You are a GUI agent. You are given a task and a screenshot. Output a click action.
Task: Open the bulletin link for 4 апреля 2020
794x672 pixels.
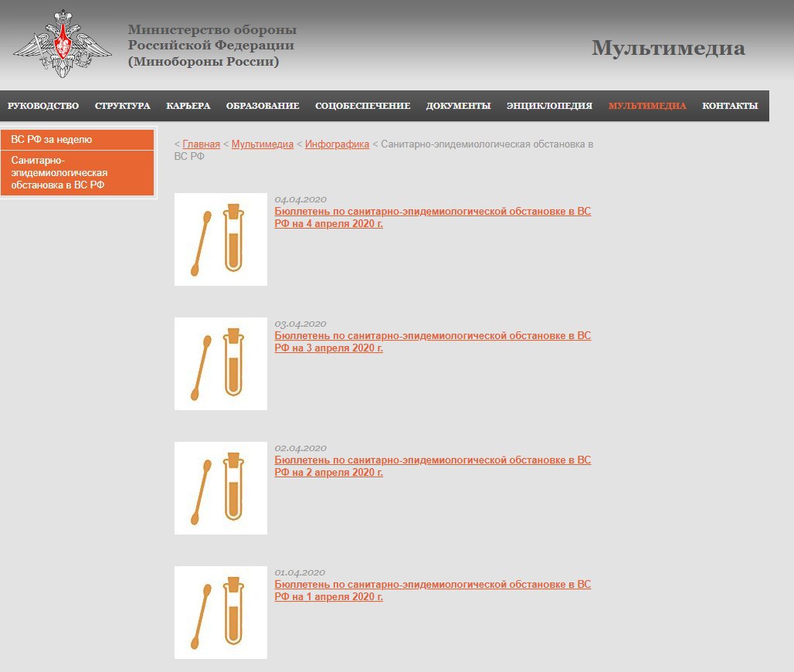pos(433,217)
